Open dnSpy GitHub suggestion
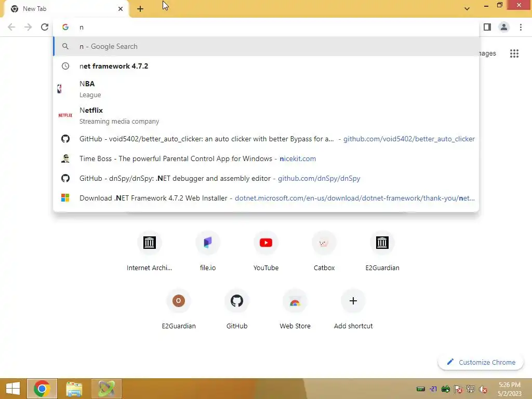Screen dimensions: 532x399 (x=266, y=178)
